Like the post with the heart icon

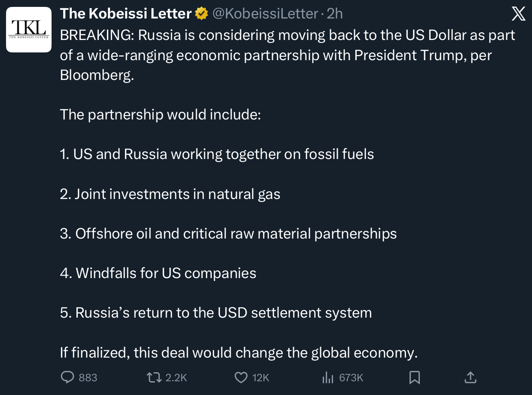[x=241, y=377]
